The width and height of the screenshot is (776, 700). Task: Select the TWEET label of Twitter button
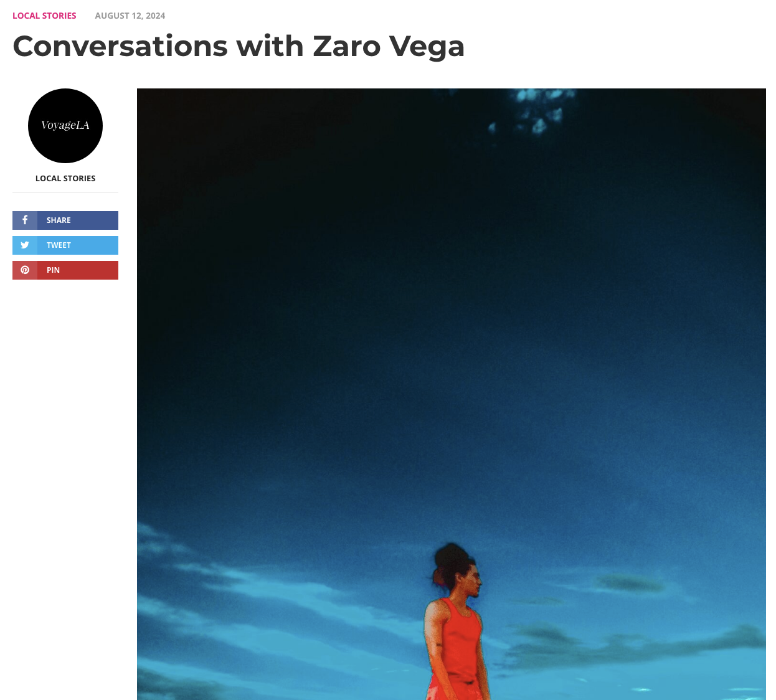[x=59, y=245]
